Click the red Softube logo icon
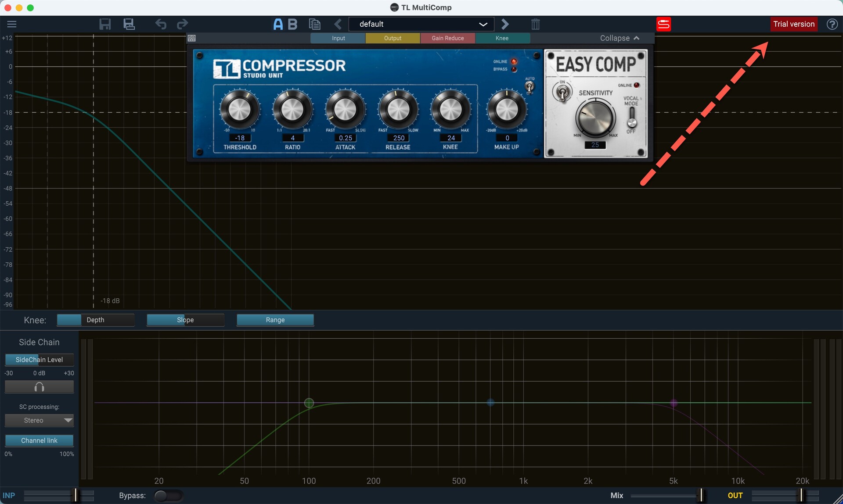Screen dimensions: 843x504 coord(663,24)
